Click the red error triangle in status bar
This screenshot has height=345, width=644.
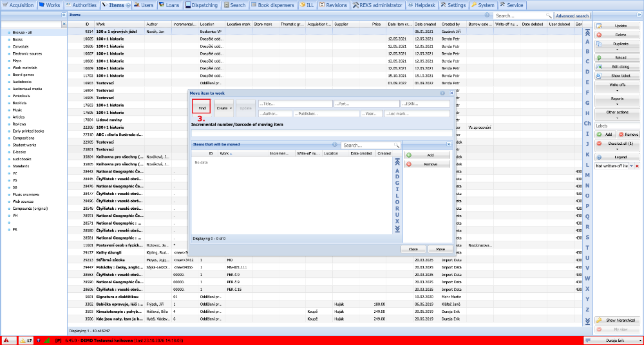pos(6,340)
